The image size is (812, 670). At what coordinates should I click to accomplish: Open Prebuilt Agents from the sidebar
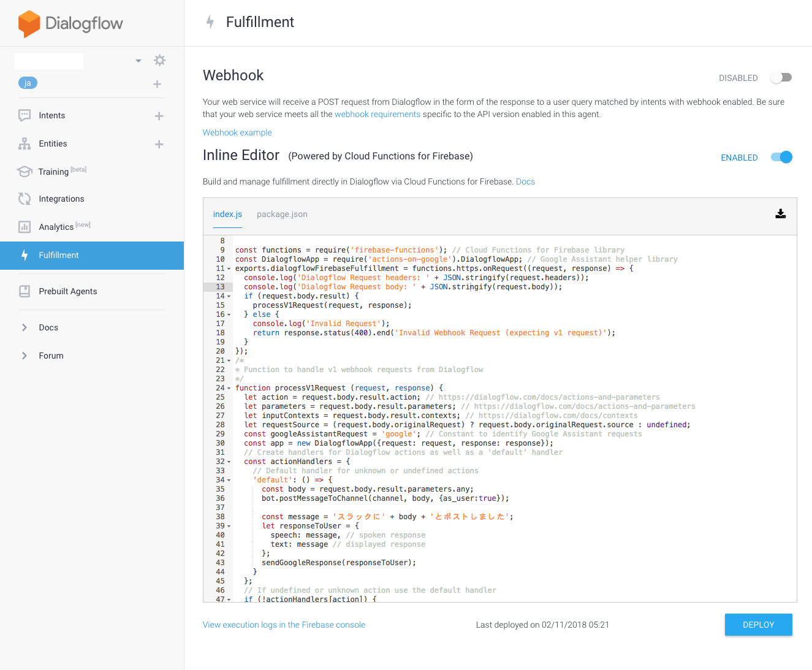tap(67, 291)
